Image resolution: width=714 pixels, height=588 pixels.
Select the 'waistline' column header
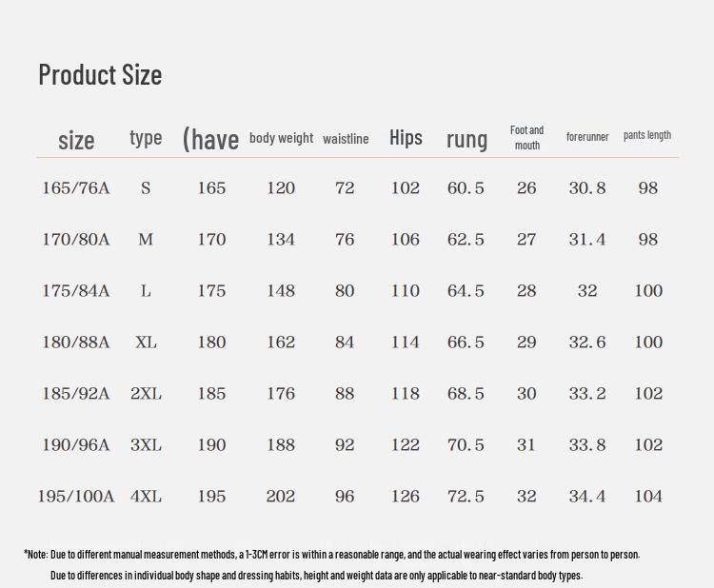pos(346,139)
